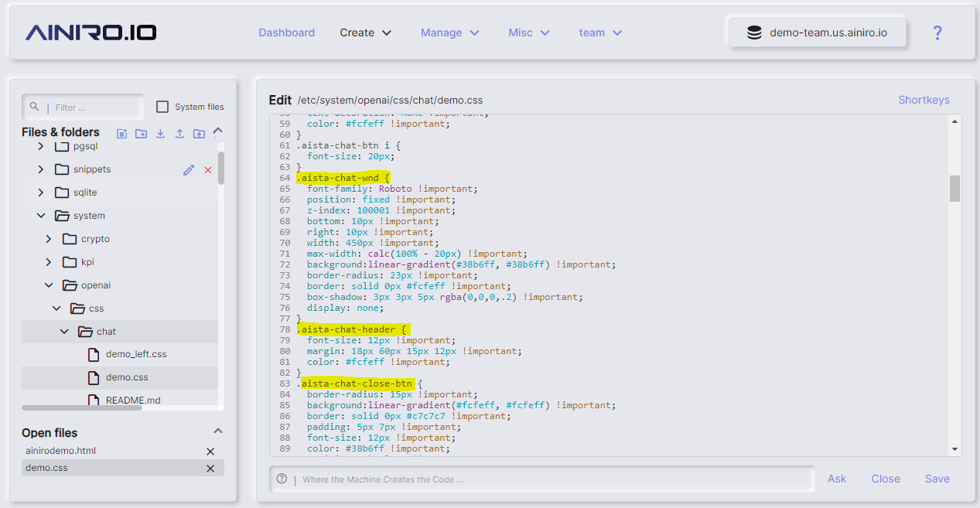Click the AINIRO.IO logo
The height and width of the screenshot is (508, 980).
click(91, 32)
